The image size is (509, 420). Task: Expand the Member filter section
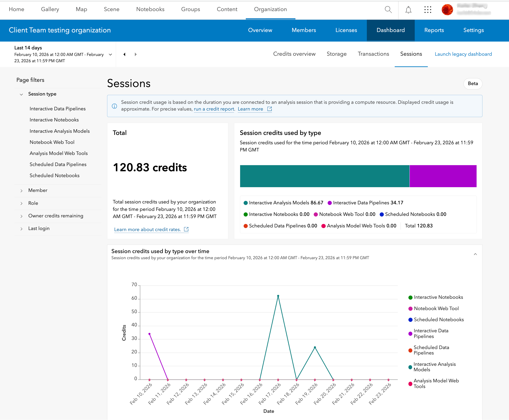38,190
